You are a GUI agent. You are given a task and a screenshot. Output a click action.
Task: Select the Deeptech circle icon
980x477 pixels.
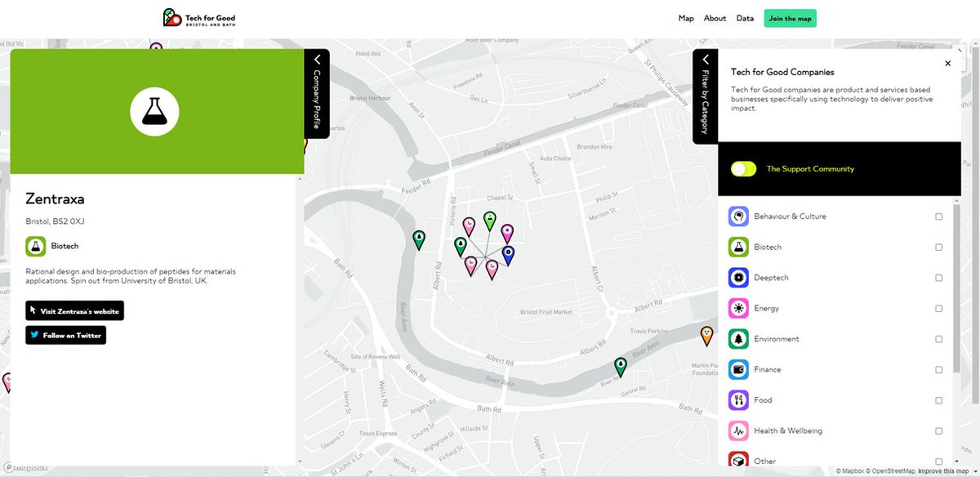pyautogui.click(x=737, y=278)
